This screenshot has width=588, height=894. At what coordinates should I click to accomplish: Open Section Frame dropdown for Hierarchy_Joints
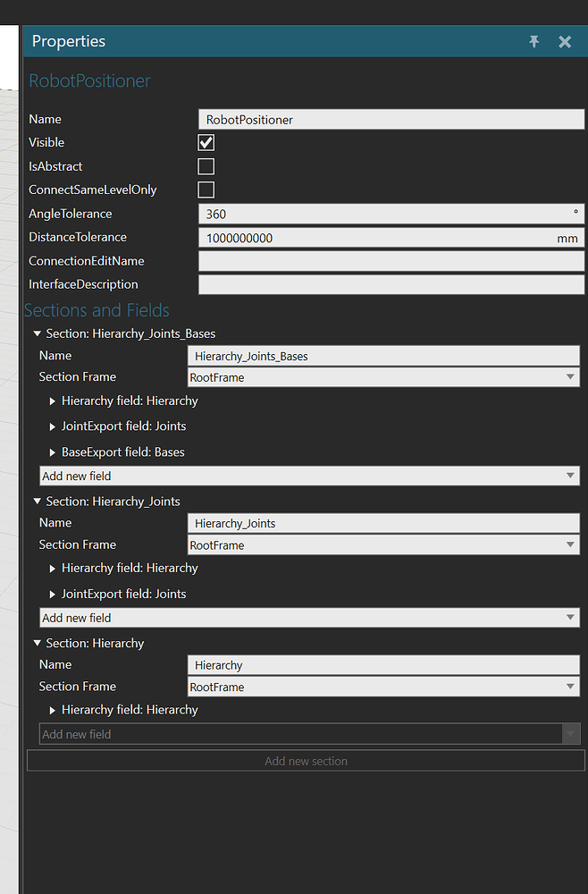(x=570, y=544)
